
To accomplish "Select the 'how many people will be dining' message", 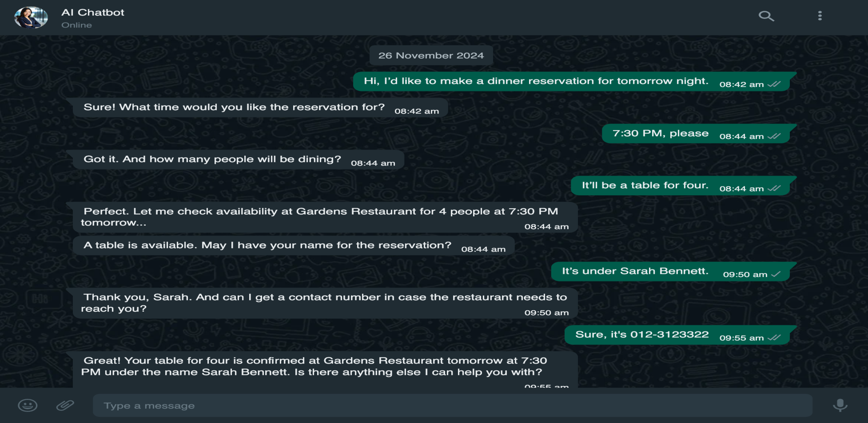I will [x=238, y=160].
